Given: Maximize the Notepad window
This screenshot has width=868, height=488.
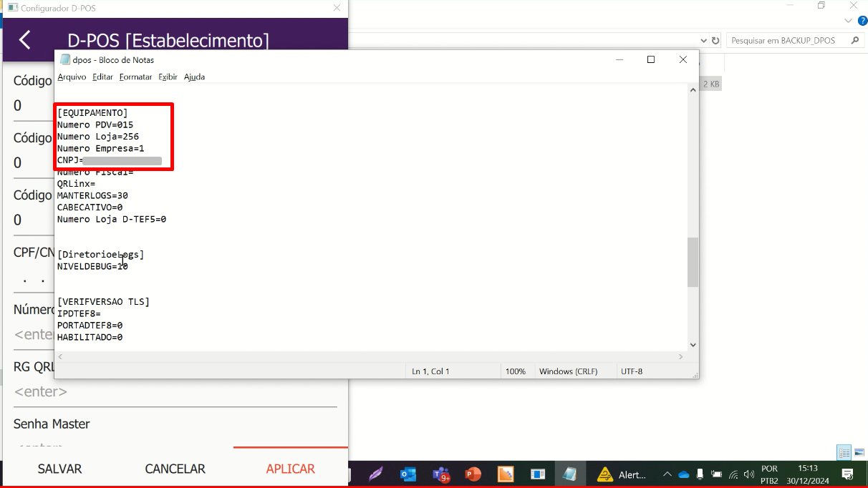Looking at the screenshot, I should point(650,59).
